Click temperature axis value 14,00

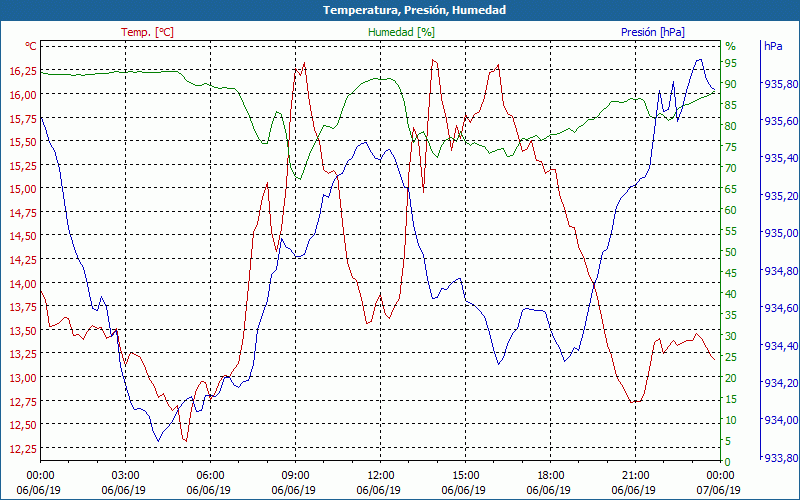(x=23, y=283)
